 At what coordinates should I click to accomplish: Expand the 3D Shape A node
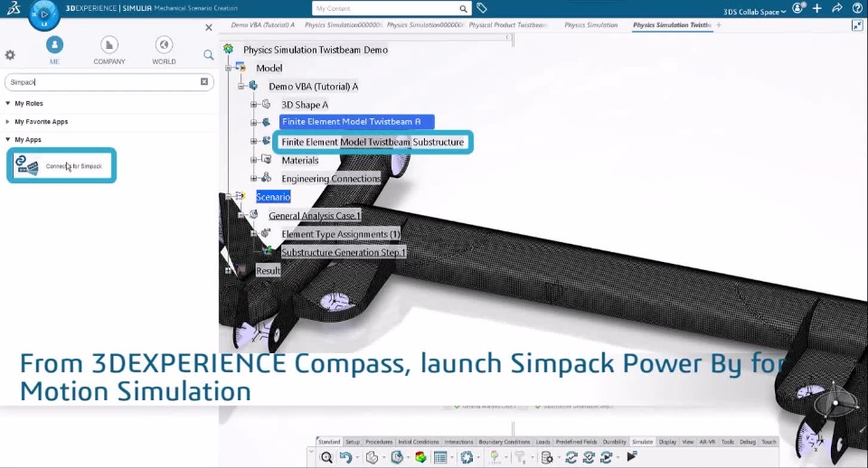253,105
